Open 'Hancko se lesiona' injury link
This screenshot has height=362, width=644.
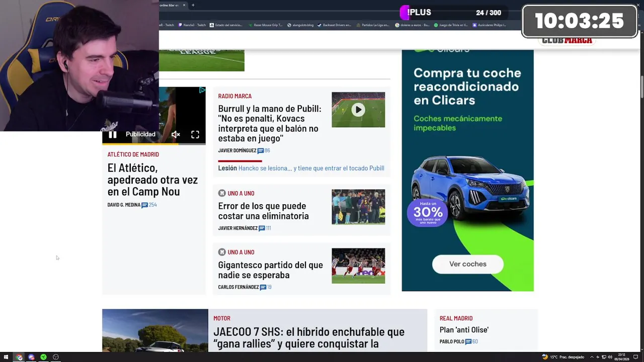tap(311, 168)
